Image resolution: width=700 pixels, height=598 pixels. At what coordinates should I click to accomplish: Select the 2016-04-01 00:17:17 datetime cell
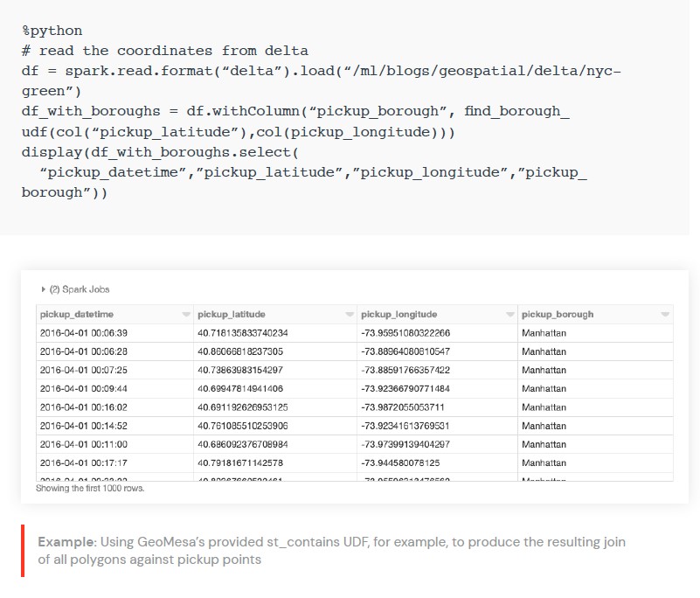84,462
